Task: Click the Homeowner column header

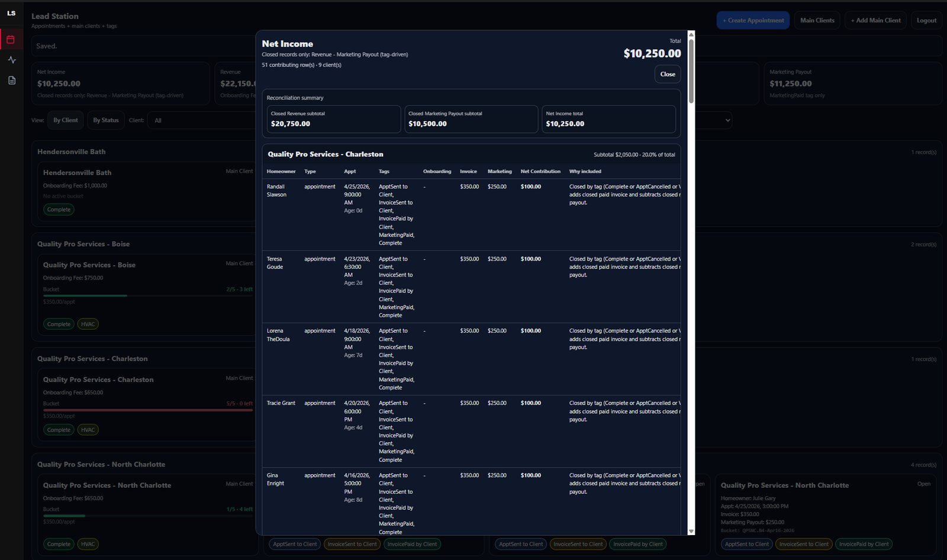Action: (x=281, y=172)
